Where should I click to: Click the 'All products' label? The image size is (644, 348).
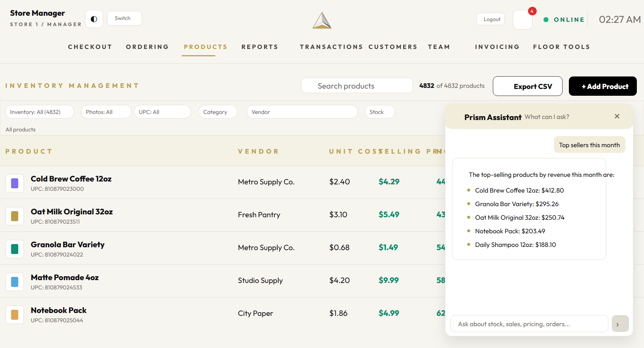20,129
